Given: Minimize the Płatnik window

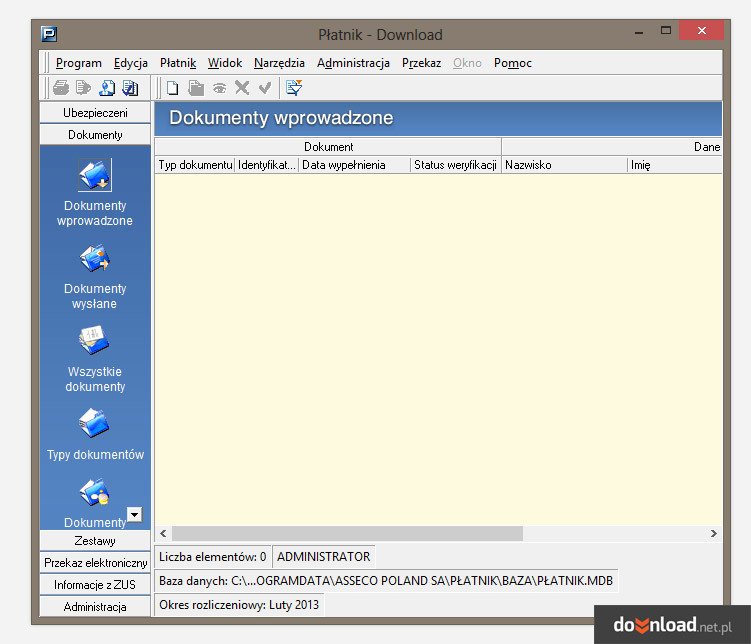Looking at the screenshot, I should [x=639, y=32].
